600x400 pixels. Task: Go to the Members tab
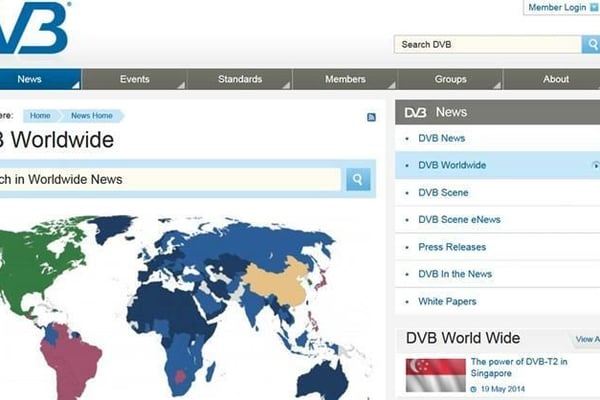[x=345, y=79]
